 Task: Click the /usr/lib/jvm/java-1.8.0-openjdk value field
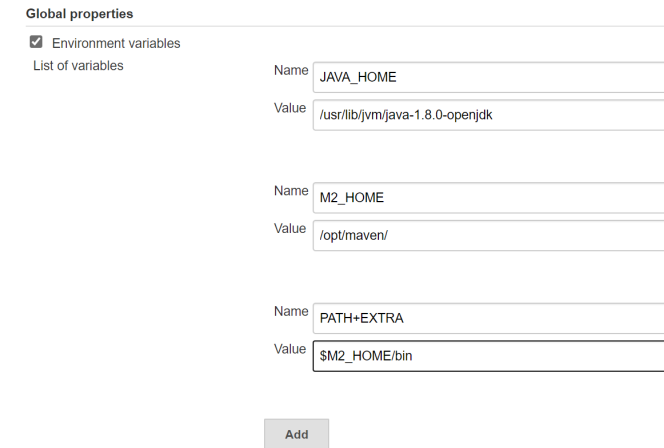pyautogui.click(x=488, y=115)
